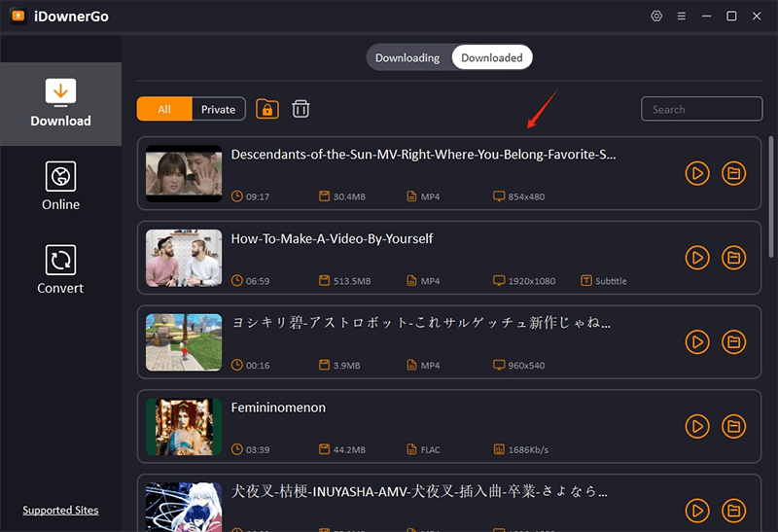Click title Descendants-of-the-Sun-MV-Right-Where-You-Belong

pyautogui.click(x=423, y=155)
